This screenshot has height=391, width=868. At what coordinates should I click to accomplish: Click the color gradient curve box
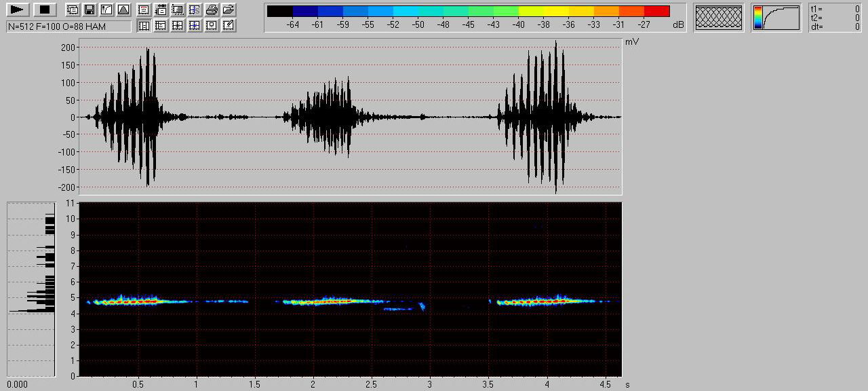click(776, 18)
